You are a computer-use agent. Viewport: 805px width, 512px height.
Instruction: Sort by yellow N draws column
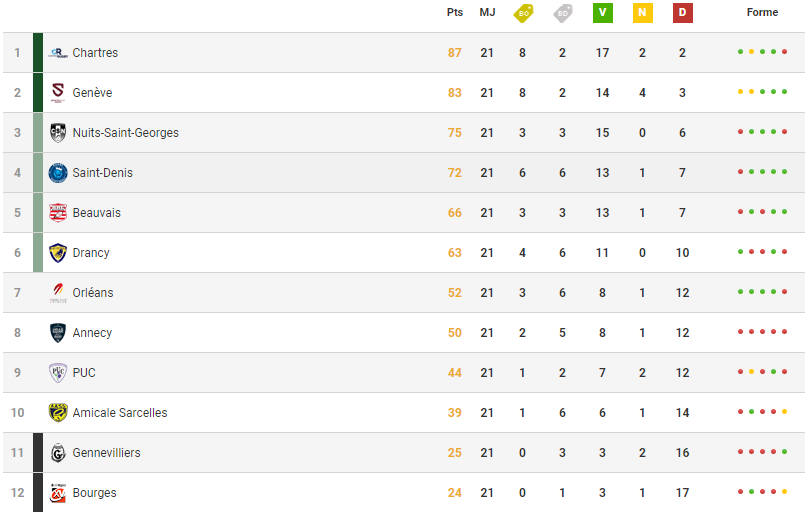642,13
